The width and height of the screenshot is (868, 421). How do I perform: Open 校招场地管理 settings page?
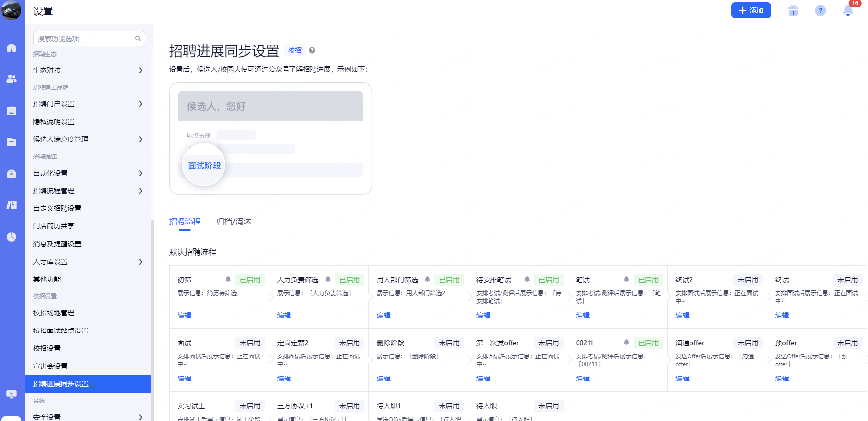[54, 313]
